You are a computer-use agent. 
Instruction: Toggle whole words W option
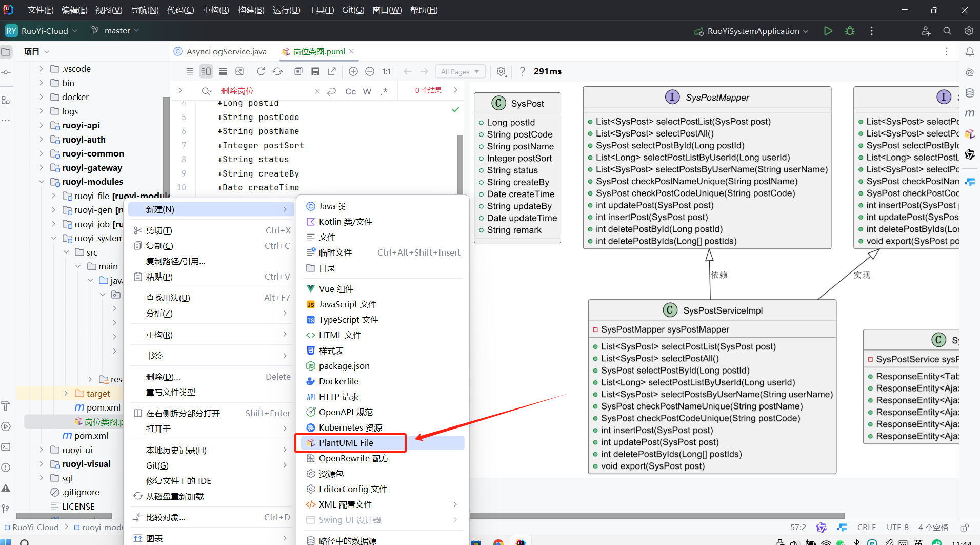367,91
